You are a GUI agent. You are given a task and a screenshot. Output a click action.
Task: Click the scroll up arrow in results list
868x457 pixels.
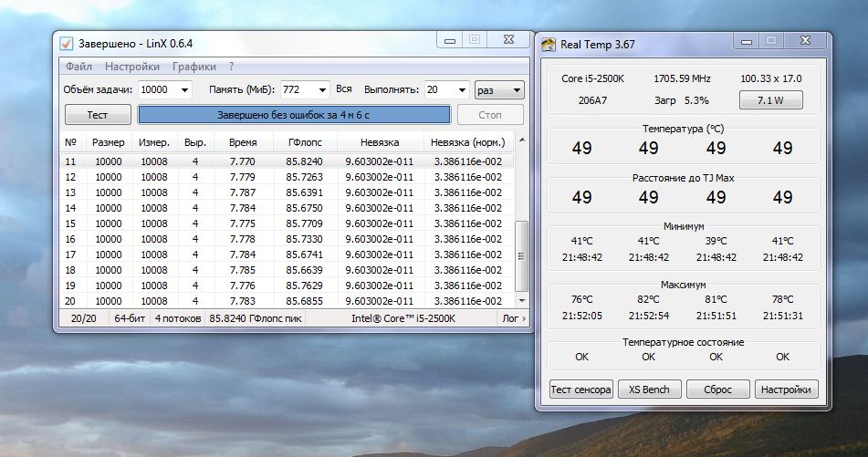tap(521, 140)
